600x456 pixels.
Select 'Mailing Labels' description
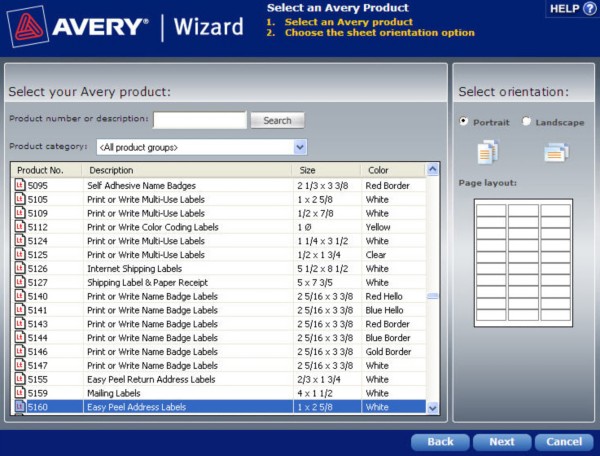tap(114, 393)
